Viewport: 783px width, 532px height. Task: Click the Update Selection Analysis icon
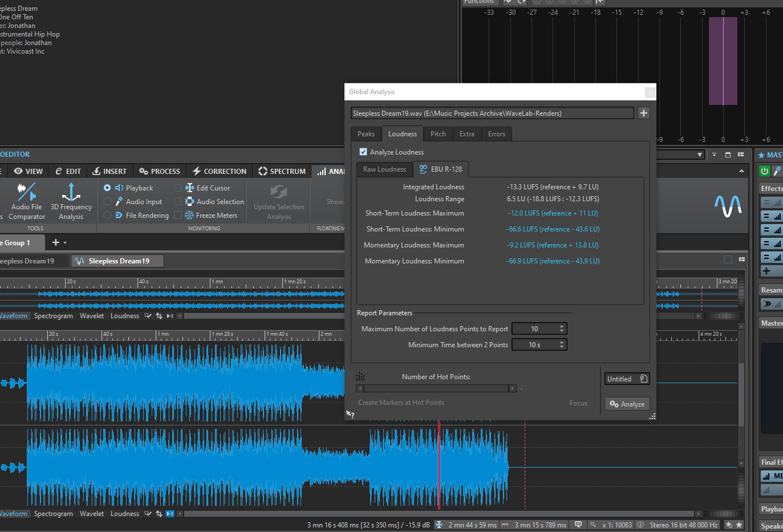click(x=279, y=192)
